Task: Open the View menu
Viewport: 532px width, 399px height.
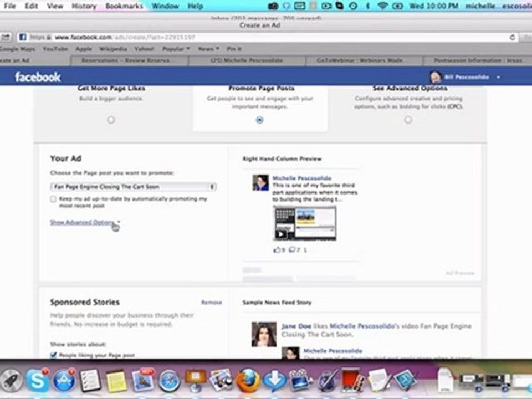Action: click(55, 6)
